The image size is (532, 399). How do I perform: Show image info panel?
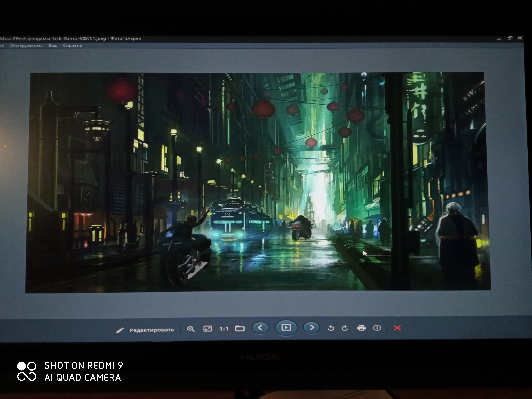pos(377,328)
